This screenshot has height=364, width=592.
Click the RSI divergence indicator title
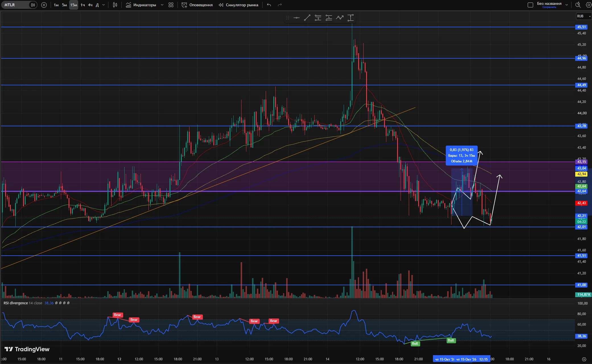(16, 303)
